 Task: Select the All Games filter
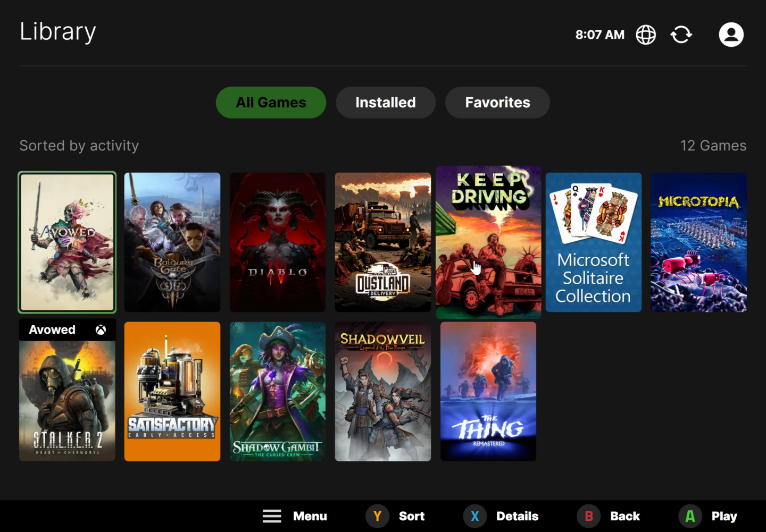[x=271, y=102]
